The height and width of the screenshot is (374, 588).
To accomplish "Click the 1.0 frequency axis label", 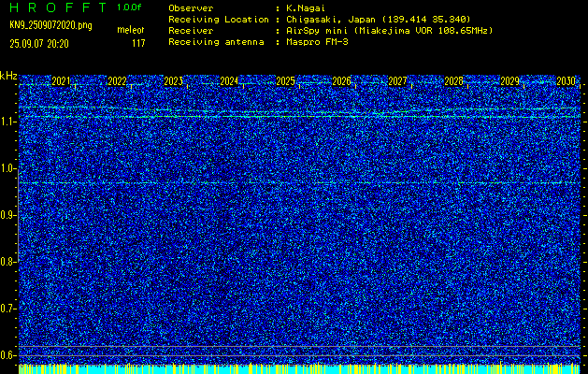I will coord(6,168).
